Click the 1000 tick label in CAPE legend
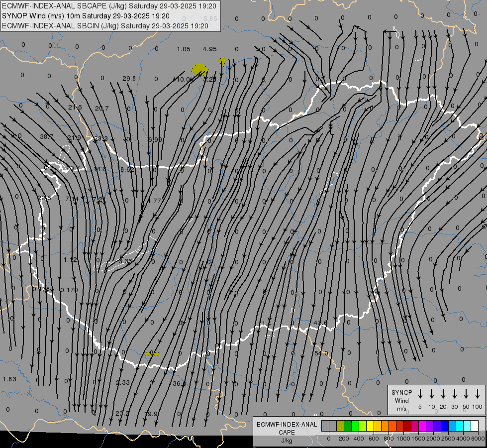Viewport: 487px width, 448px height. [x=403, y=439]
